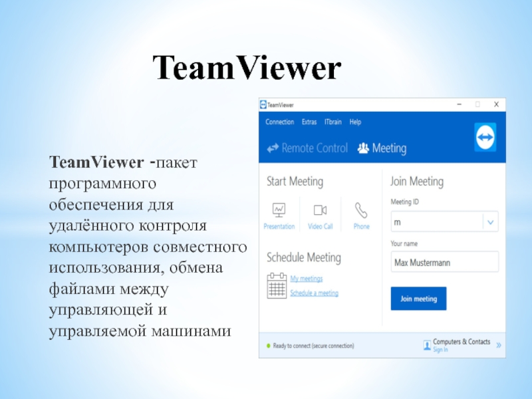532x399 pixels.
Task: Click the TeamViewer title bar icon
Action: click(x=263, y=105)
